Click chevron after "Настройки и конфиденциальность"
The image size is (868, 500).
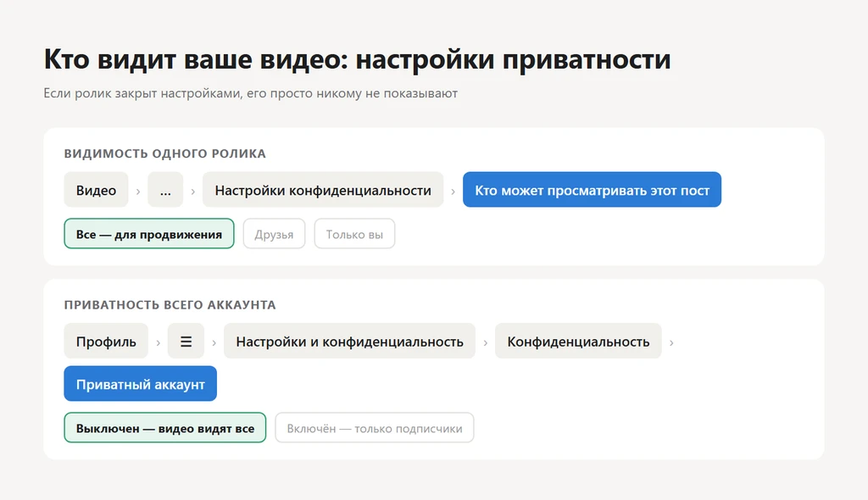click(485, 342)
